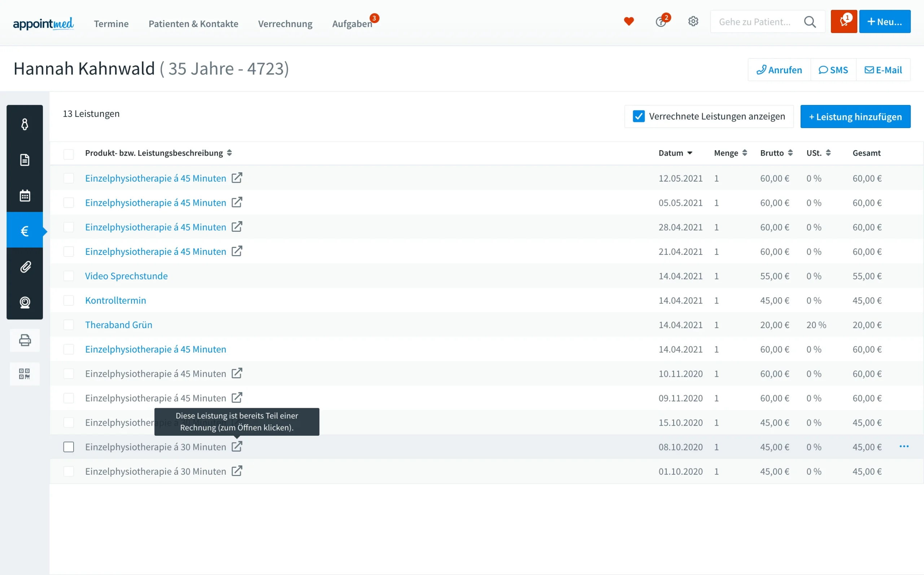Open the settings gear icon
This screenshot has width=924, height=575.
pos(693,21)
